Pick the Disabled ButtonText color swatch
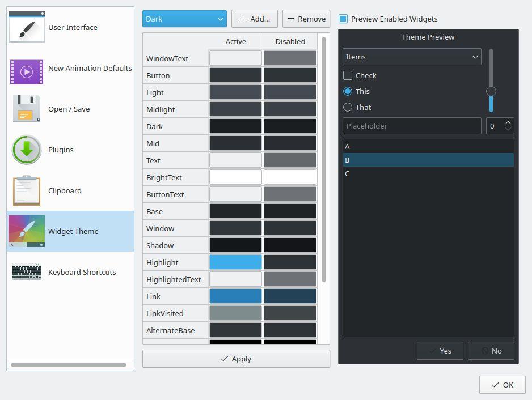This screenshot has width=532, height=400. pos(290,194)
